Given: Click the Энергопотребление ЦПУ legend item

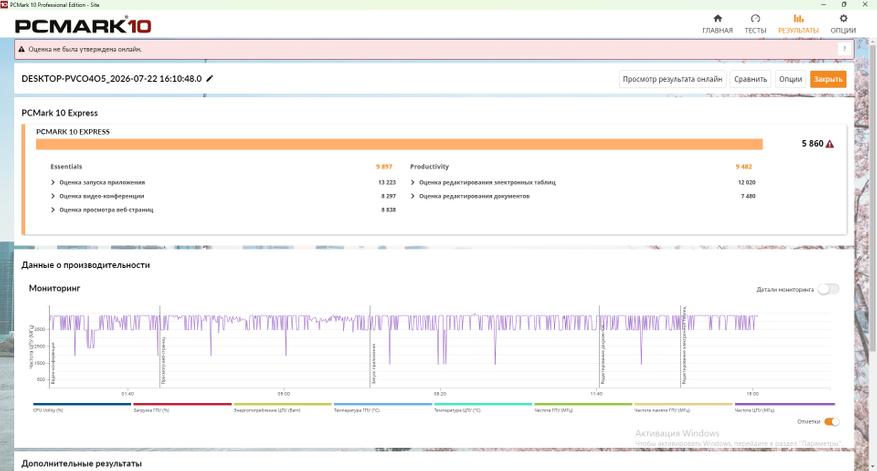Looking at the screenshot, I should (x=282, y=407).
